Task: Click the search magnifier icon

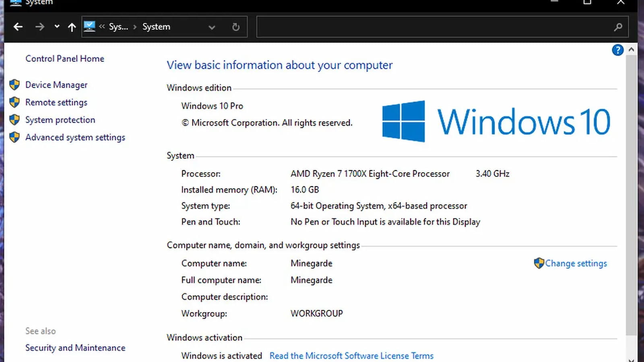Action: (x=618, y=27)
